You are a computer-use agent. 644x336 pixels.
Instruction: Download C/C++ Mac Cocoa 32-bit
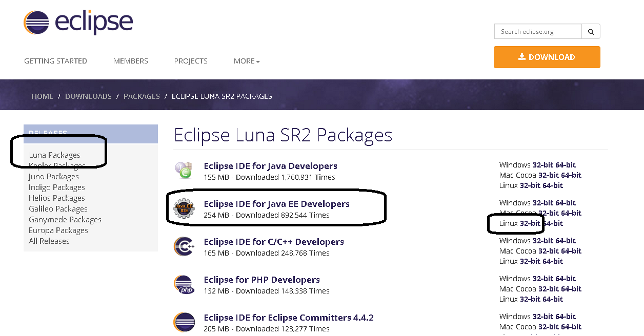click(549, 251)
